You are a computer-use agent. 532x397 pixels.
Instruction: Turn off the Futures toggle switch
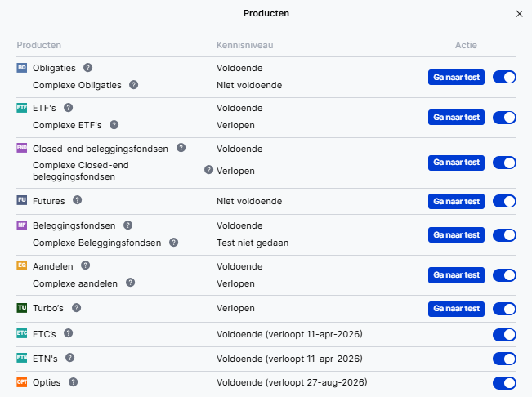point(504,201)
